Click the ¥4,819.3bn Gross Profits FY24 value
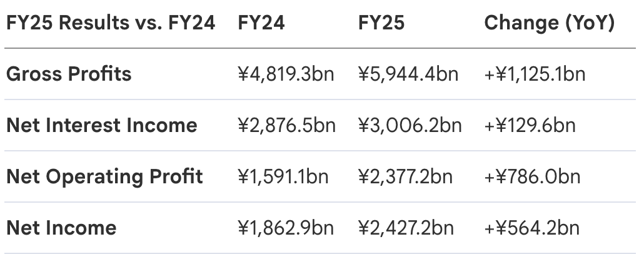Image resolution: width=644 pixels, height=254 pixels. (x=286, y=74)
